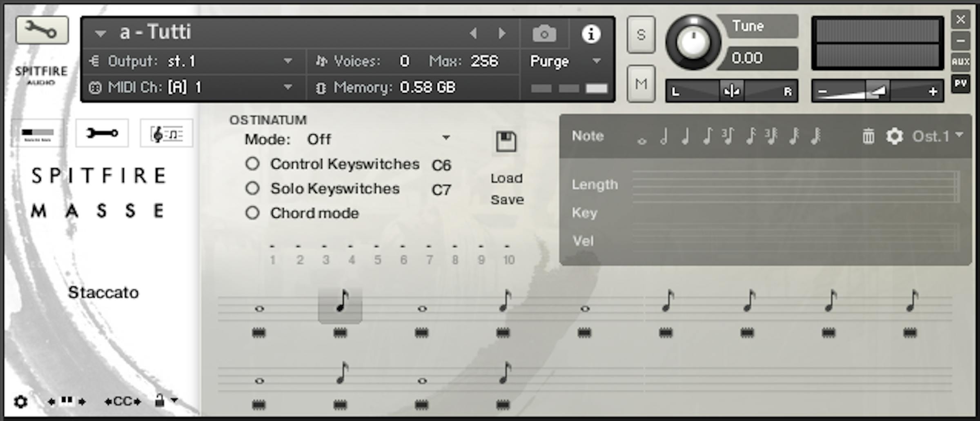
Task: Open Ostinatum settings gear next to Ost.1
Action: 894,136
